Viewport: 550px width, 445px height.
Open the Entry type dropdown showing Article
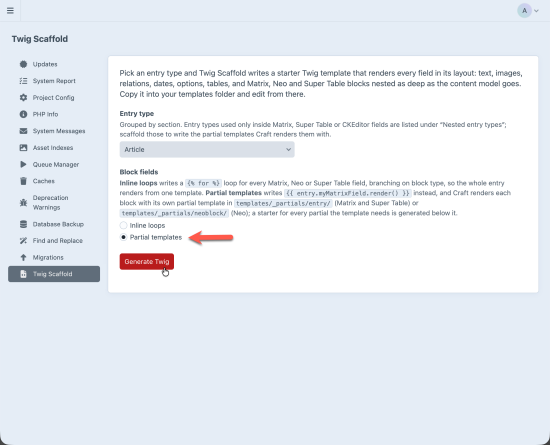tap(207, 149)
